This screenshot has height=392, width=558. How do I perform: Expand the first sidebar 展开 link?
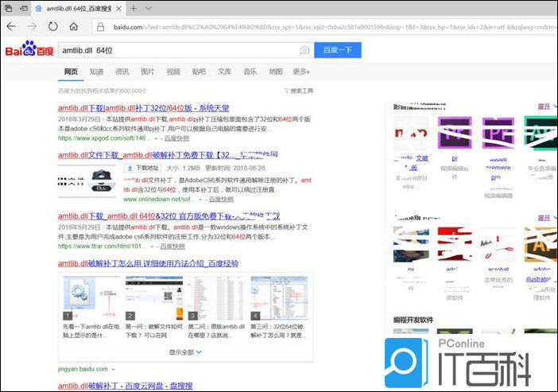(x=544, y=107)
